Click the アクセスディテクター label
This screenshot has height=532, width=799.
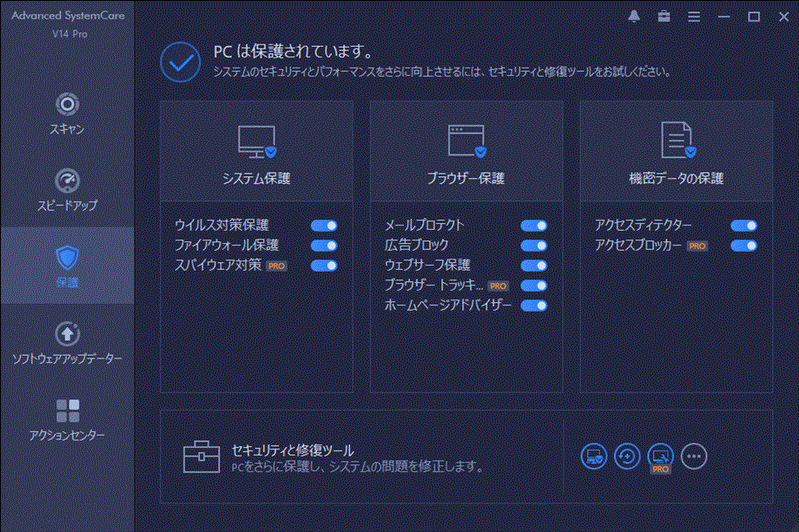(644, 225)
